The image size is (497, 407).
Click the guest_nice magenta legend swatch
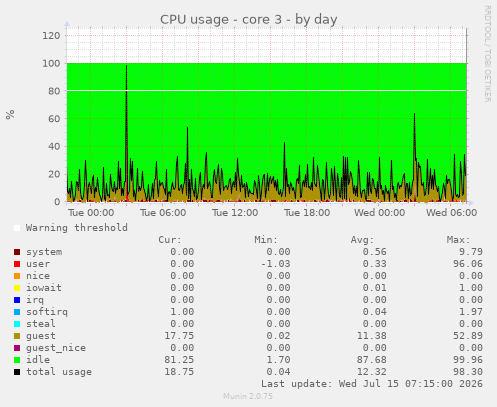tap(17, 348)
